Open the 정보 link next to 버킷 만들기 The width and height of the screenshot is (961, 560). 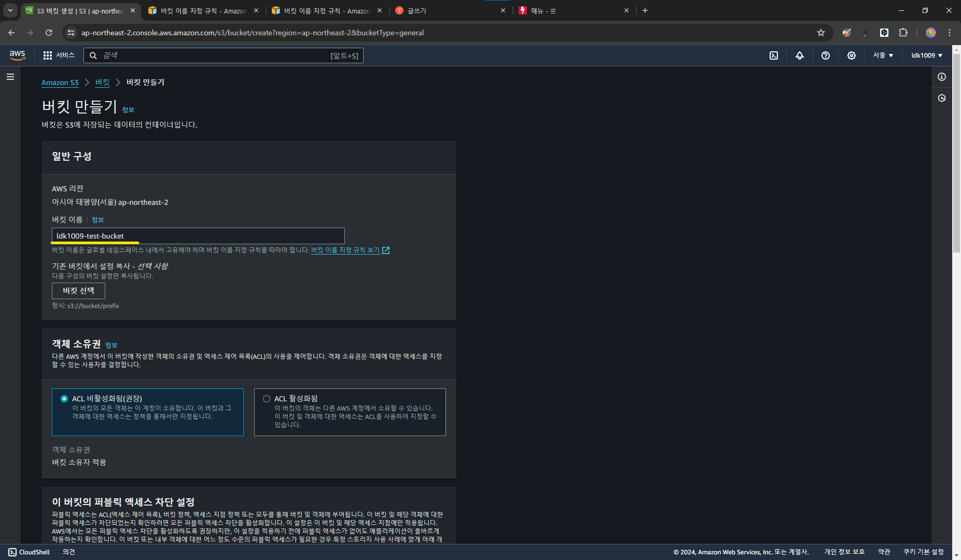pos(128,110)
